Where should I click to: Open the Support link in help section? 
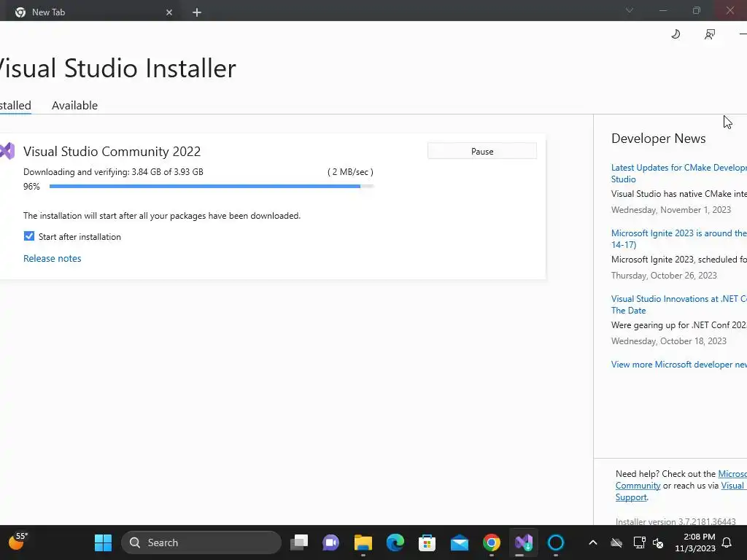[631, 497]
